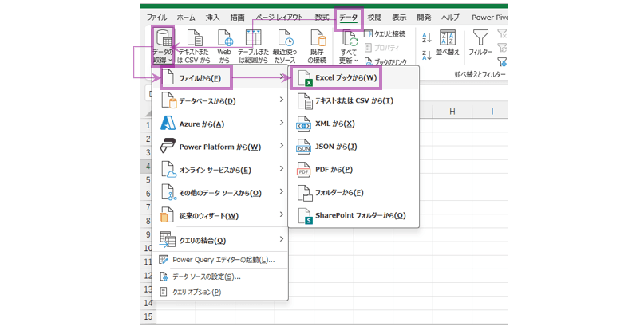
Task: Choose PDF から(P) submenu item
Action: [x=354, y=170]
